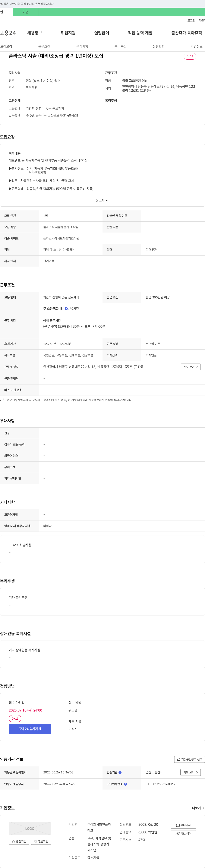205x868 pixels.
Task: Click 제출 서류 value 이력서
Action: tap(73, 729)
